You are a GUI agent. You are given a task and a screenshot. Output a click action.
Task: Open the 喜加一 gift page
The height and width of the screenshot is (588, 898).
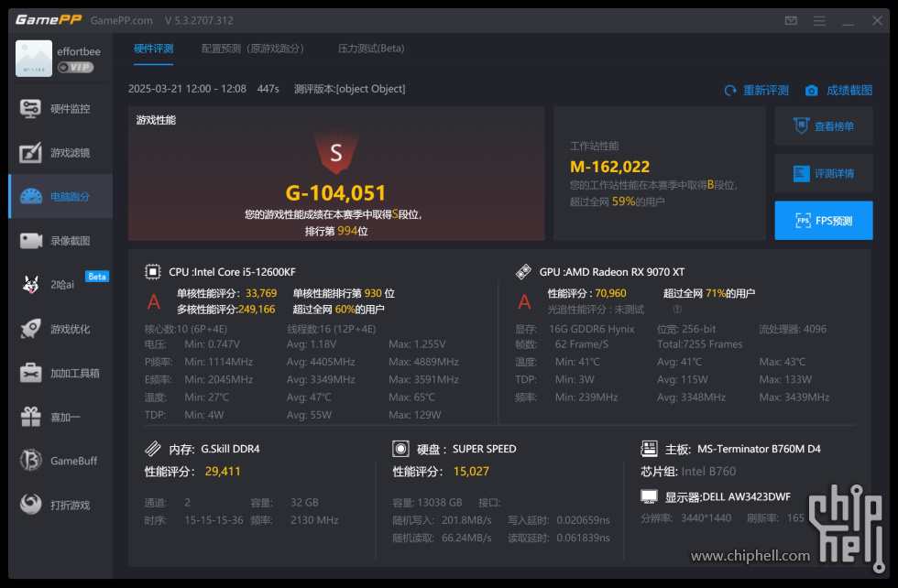click(60, 417)
